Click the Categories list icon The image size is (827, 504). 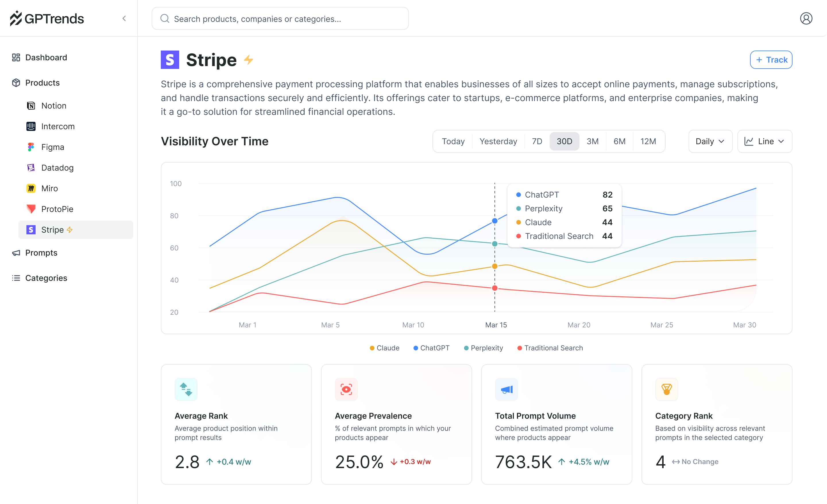coord(16,278)
